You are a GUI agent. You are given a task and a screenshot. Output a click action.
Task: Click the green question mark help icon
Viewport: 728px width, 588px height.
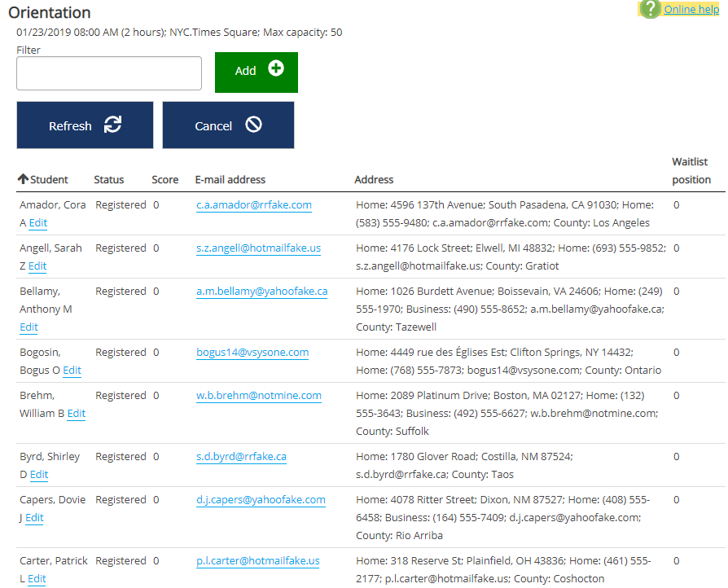pos(650,9)
